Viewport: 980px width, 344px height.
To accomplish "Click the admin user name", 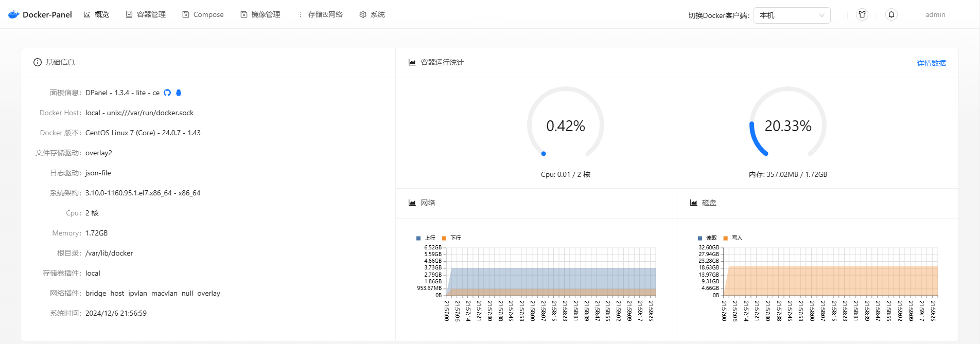I will (935, 14).
